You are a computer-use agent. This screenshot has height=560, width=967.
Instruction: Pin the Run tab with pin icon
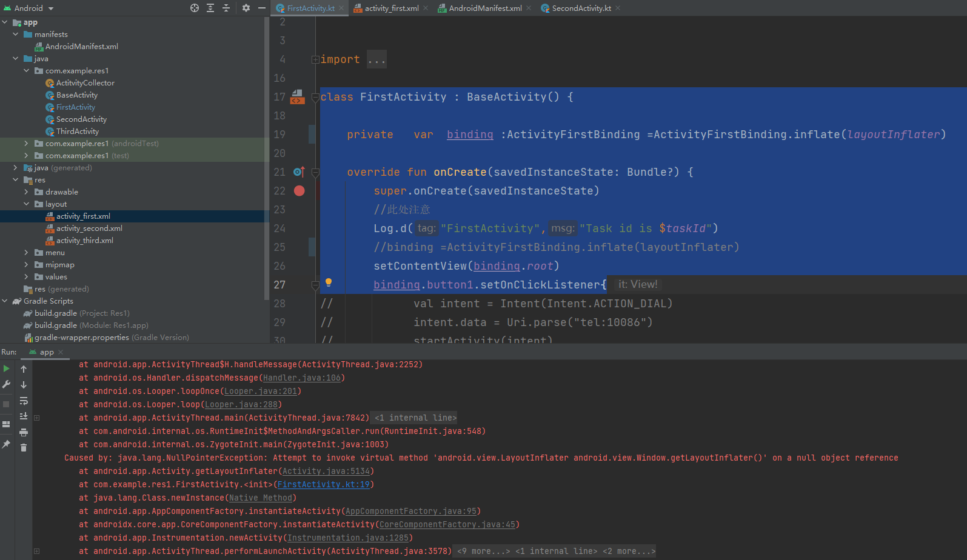click(x=6, y=444)
